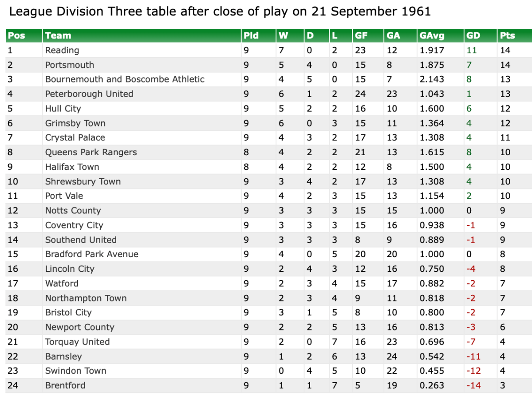Image resolution: width=532 pixels, height=396 pixels.
Task: Click Bournemouth's goal average 2.143
Action: (432, 79)
